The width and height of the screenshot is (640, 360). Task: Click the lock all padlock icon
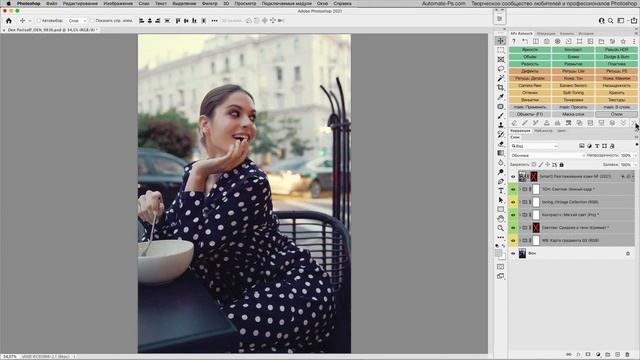pyautogui.click(x=562, y=164)
